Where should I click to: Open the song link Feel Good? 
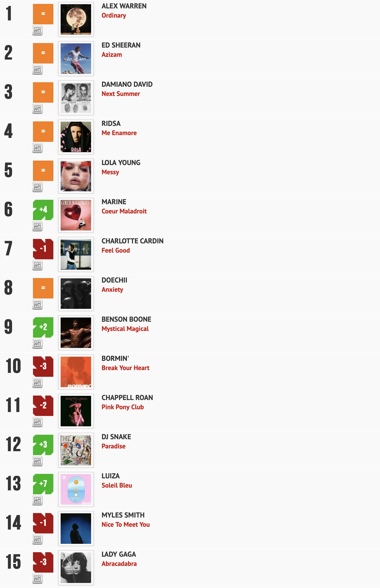pos(115,250)
